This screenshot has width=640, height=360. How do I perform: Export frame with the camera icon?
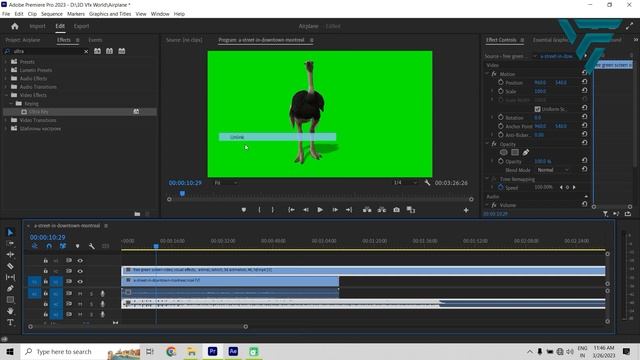[396, 210]
